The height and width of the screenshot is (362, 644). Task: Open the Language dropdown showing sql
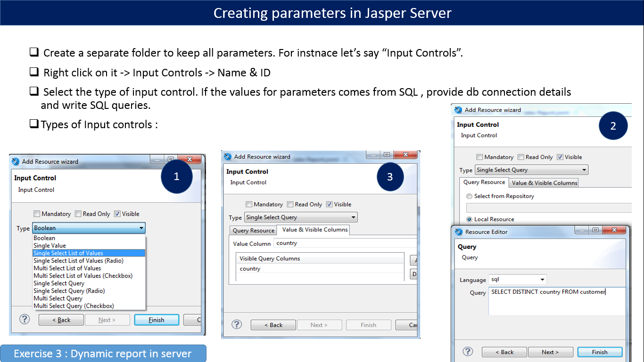pyautogui.click(x=517, y=279)
